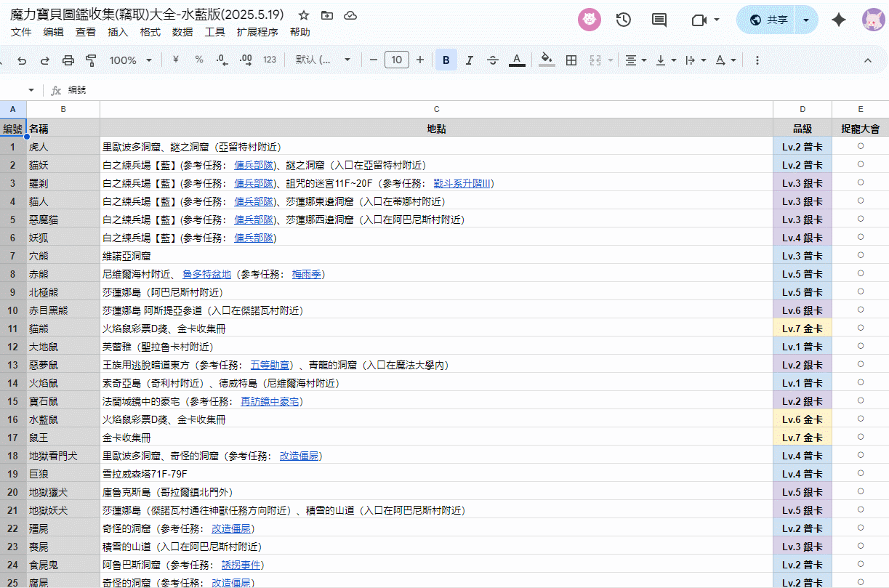
Task: Format as currency with ¥ button
Action: 175,60
